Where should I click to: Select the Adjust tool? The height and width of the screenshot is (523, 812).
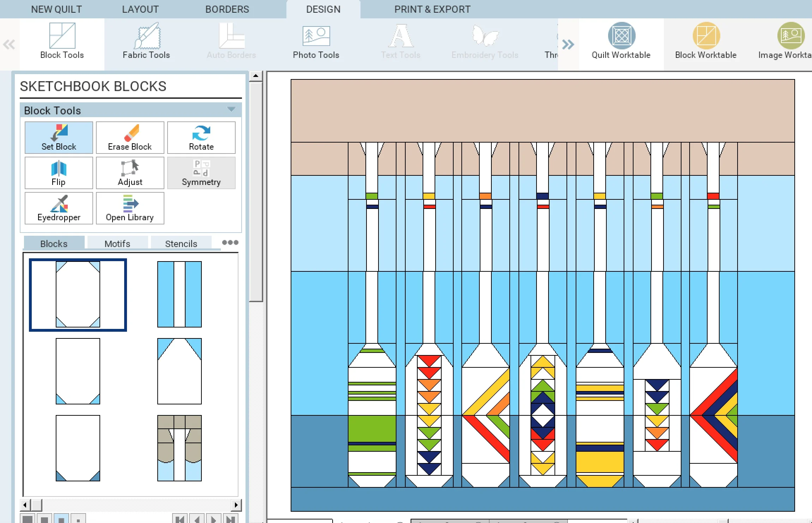130,173
